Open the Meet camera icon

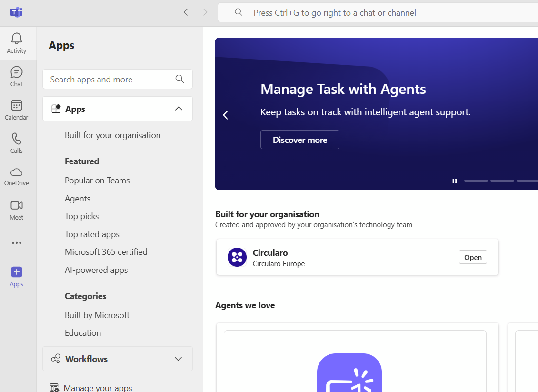(x=17, y=206)
